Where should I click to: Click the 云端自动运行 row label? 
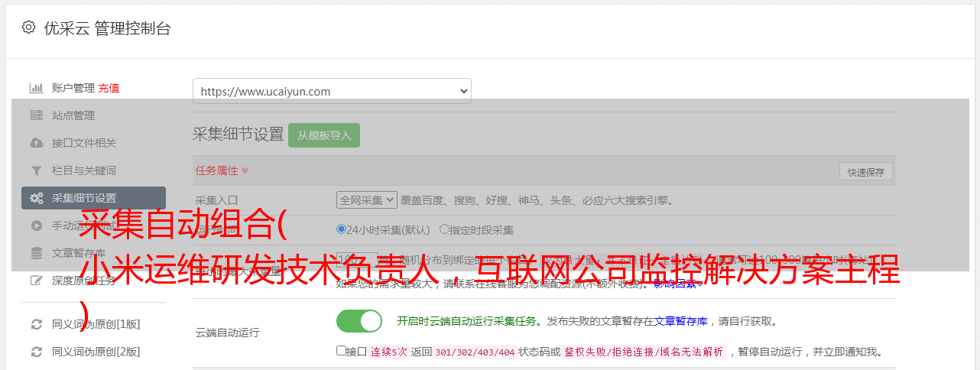(227, 333)
